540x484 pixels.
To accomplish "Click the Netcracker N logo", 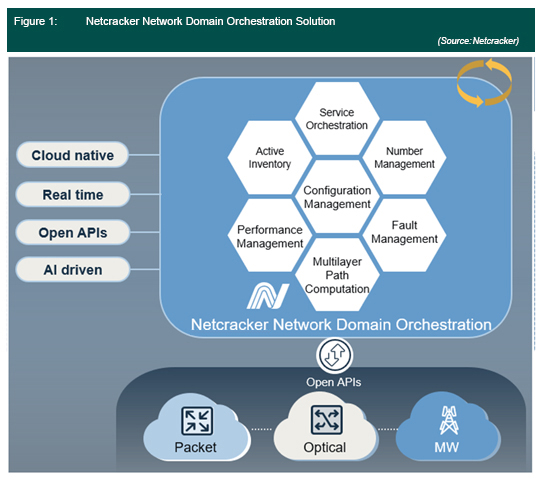I will click(x=268, y=296).
